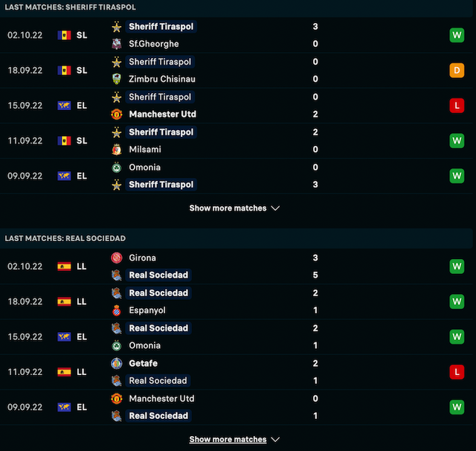Click the Getafe club crest icon
The image size is (476, 451).
(x=117, y=363)
